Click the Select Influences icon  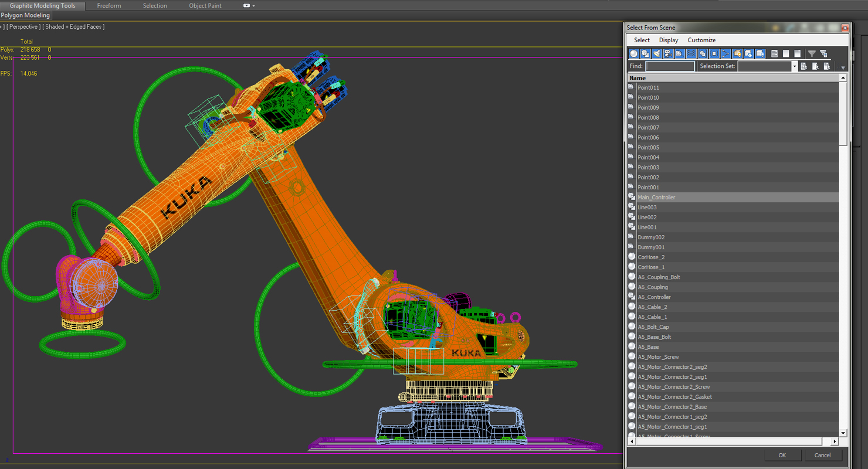click(815, 66)
